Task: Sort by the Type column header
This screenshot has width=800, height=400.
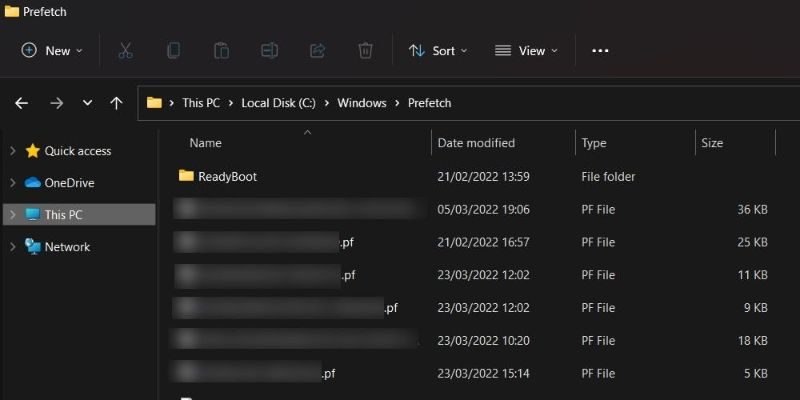Action: tap(594, 143)
